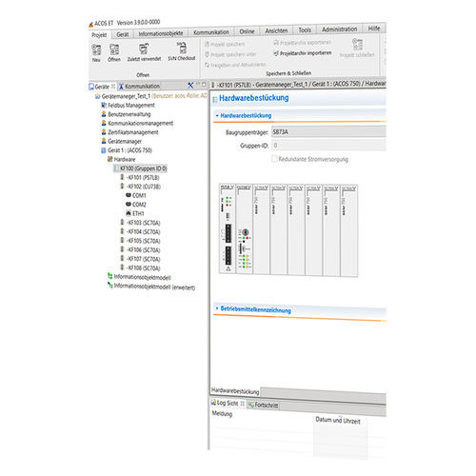This screenshot has width=476, height=476.
Task: Click the Gruppen-ID field
Action: (328, 146)
